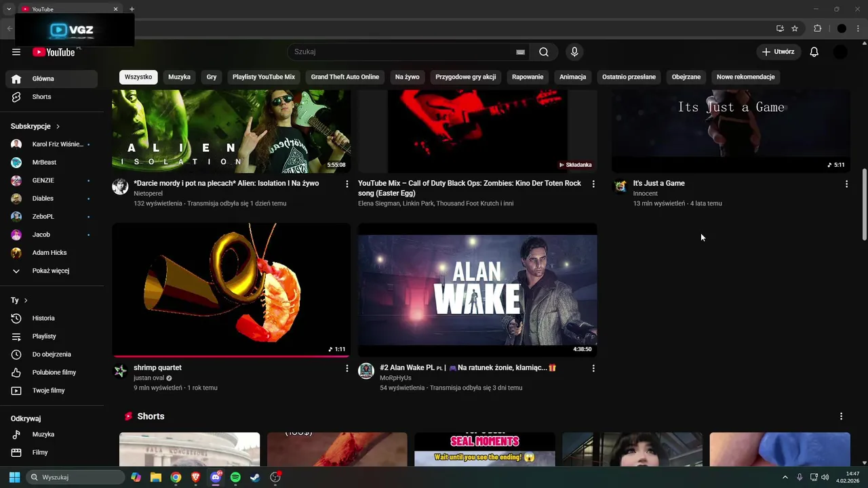Open Discord from the taskbar

216,477
